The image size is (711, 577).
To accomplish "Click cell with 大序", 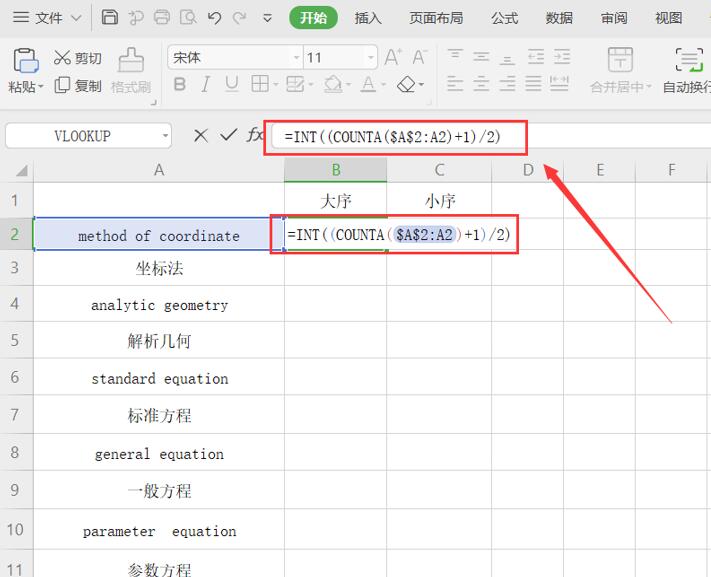I will point(336,200).
